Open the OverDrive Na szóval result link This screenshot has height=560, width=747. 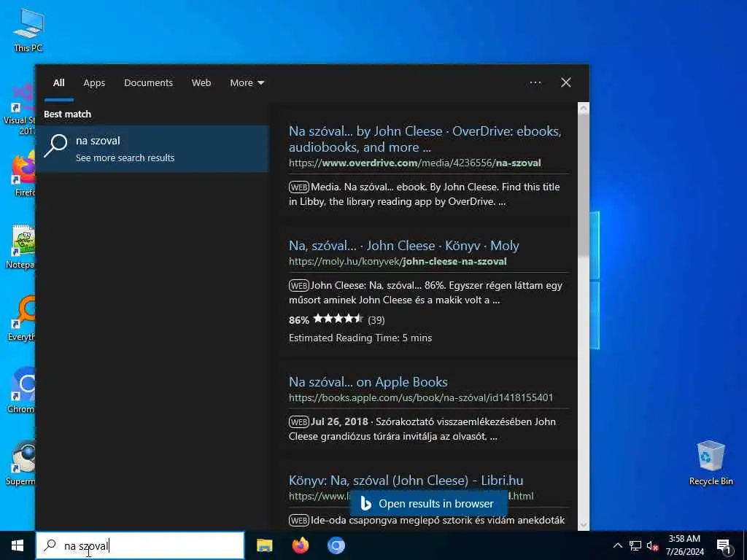point(425,139)
